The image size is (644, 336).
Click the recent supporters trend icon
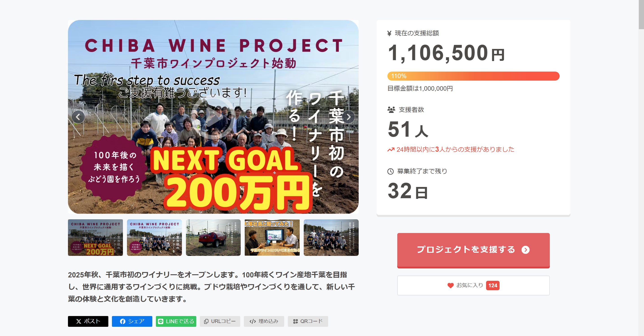[391, 150]
